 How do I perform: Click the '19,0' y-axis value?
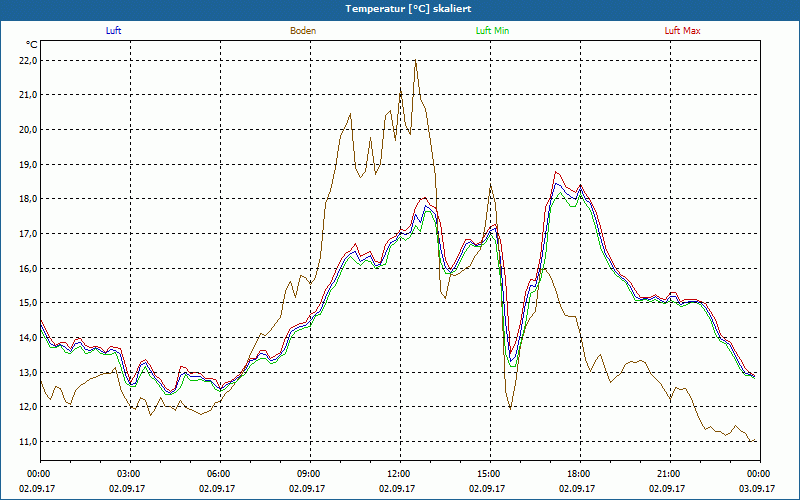click(x=29, y=164)
